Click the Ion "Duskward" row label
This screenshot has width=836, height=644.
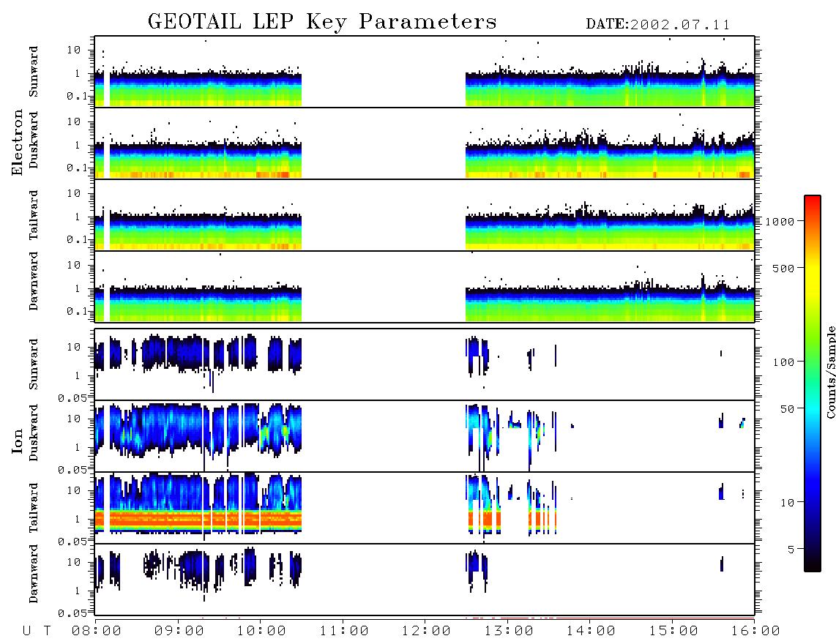coord(34,433)
